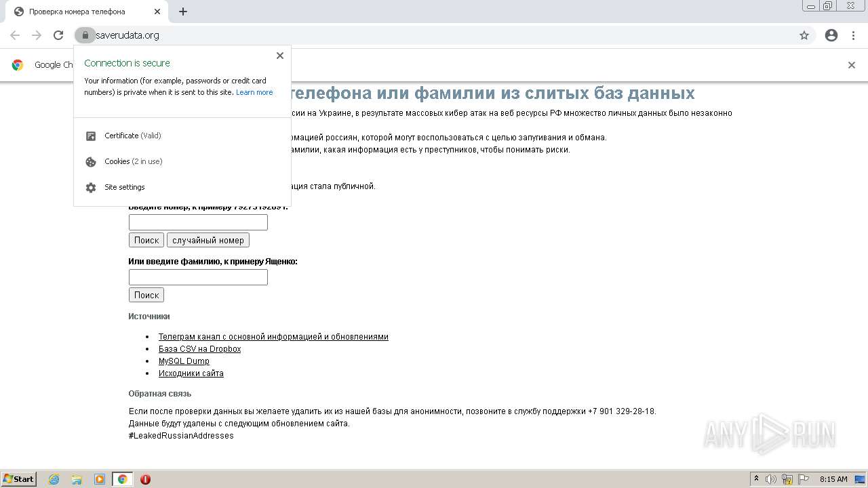The height and width of the screenshot is (488, 868).
Task: Go forward with the forward arrow
Action: (37, 35)
